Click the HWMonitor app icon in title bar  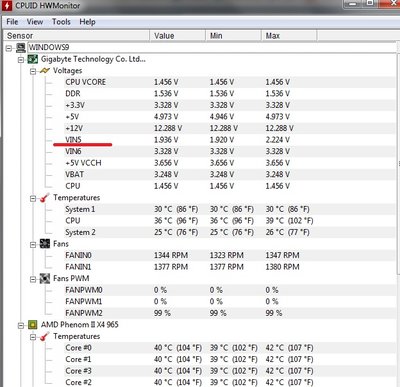coord(7,6)
